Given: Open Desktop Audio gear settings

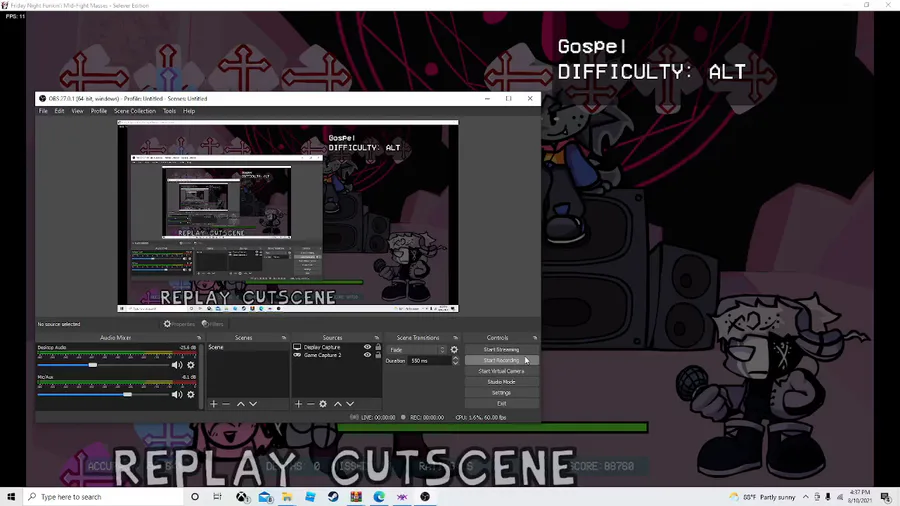Looking at the screenshot, I should (x=191, y=365).
